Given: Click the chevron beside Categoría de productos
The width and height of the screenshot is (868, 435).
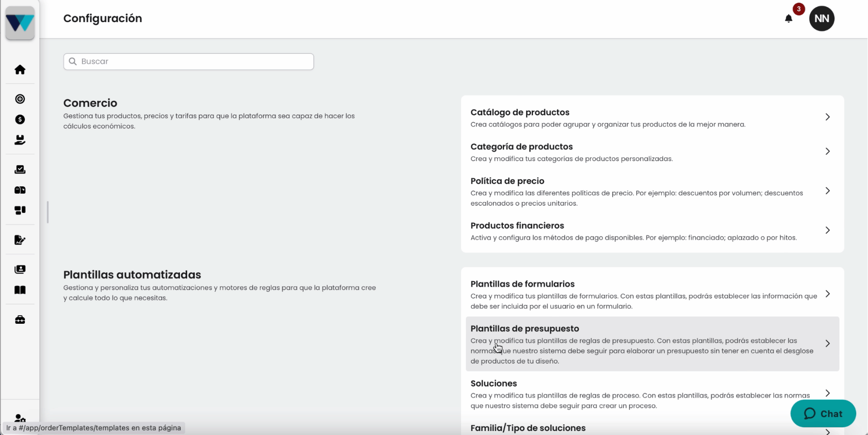Looking at the screenshot, I should click(828, 151).
